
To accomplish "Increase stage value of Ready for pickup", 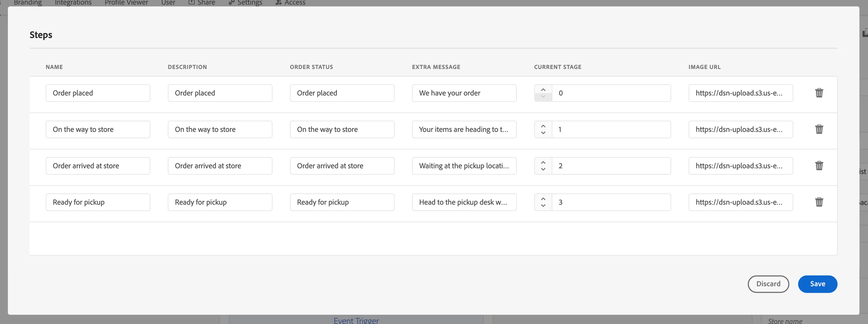I will [x=543, y=198].
